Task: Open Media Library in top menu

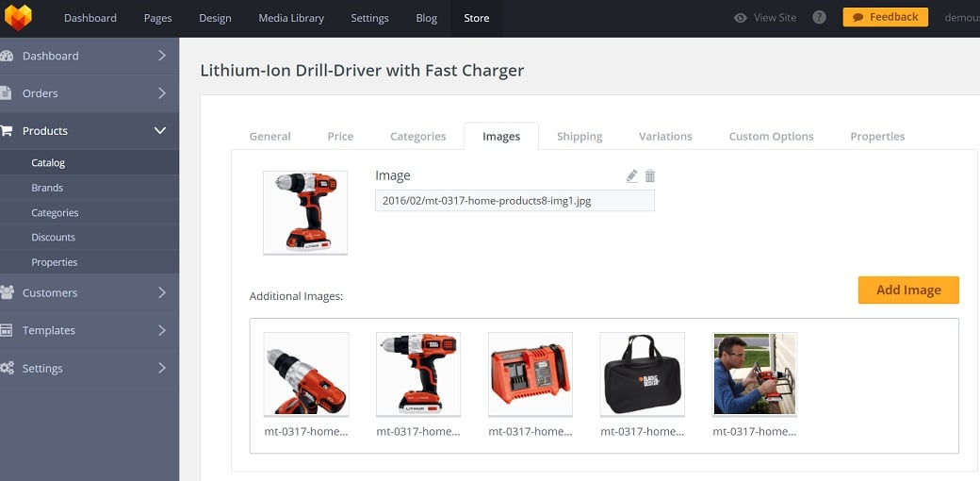Action: click(x=293, y=18)
